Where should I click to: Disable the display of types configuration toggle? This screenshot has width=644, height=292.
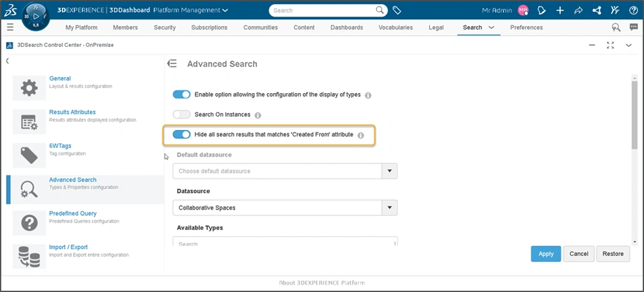[x=181, y=95]
